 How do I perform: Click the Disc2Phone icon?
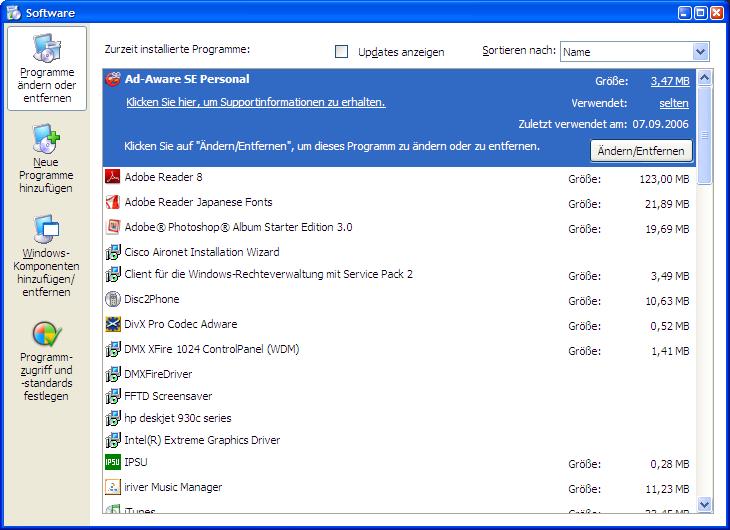pos(113,299)
